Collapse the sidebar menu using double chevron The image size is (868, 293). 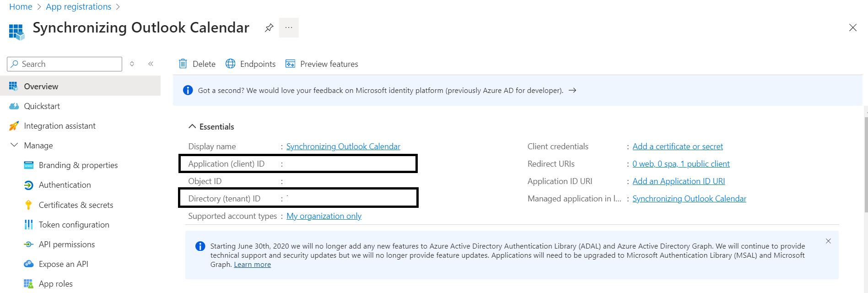pos(151,64)
